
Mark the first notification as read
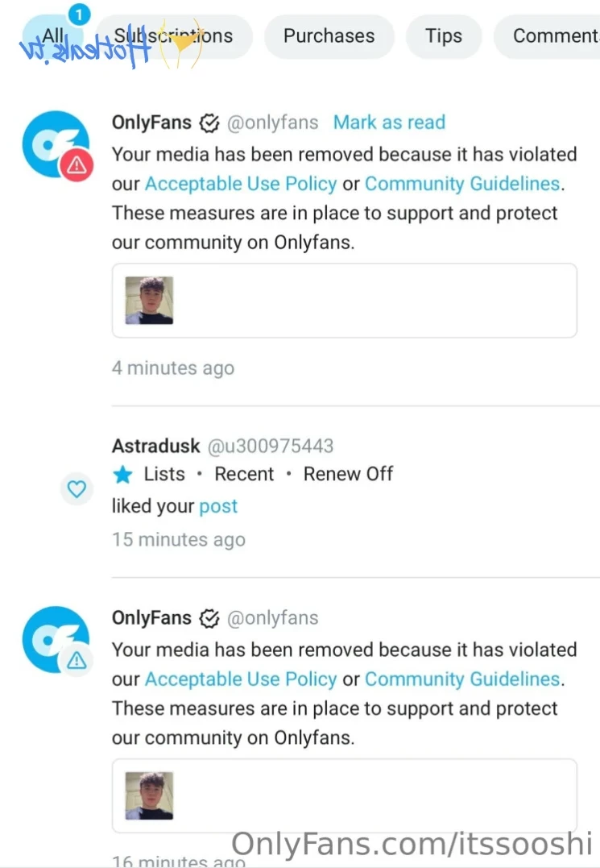[x=389, y=123]
